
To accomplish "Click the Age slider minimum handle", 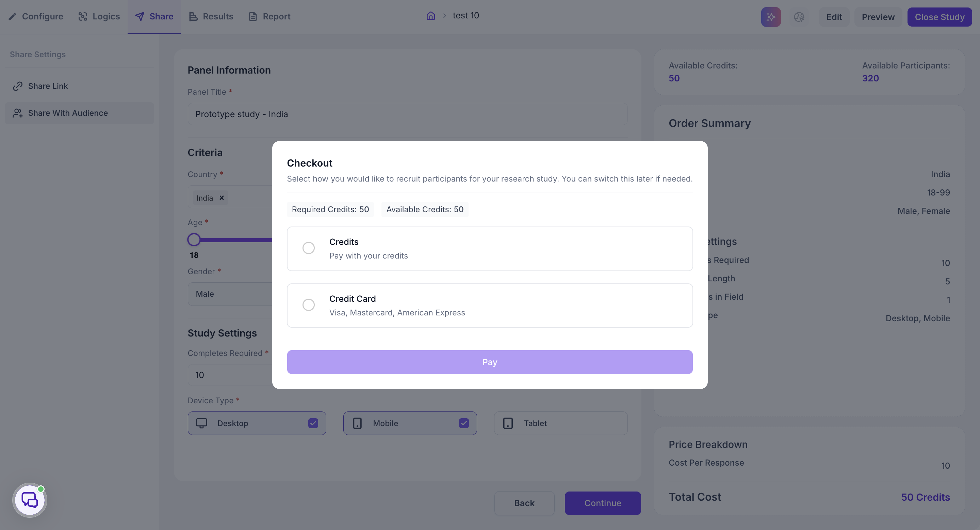I will [x=194, y=239].
